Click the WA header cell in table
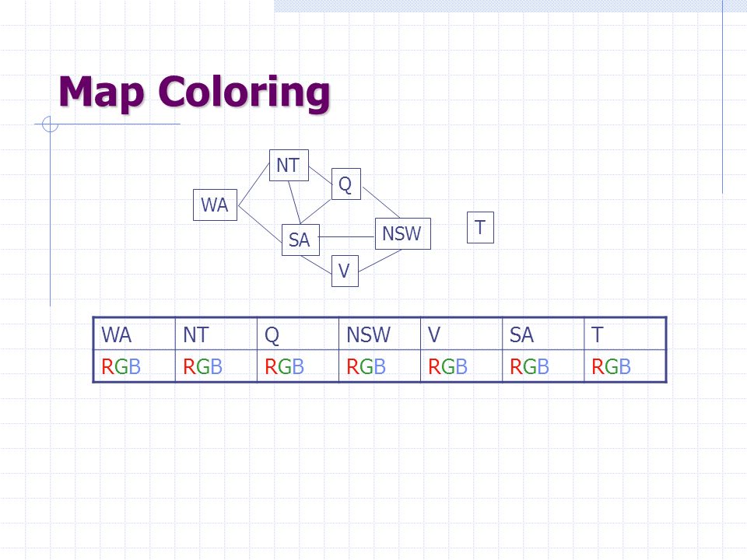The height and width of the screenshot is (560, 747). click(x=135, y=334)
